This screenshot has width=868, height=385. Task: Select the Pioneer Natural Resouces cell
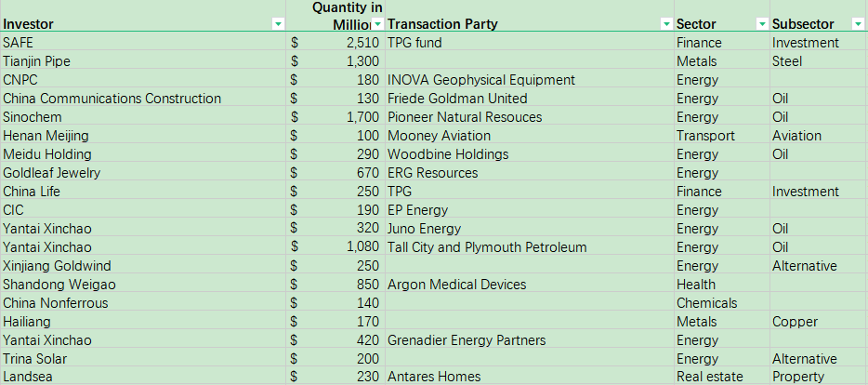pyautogui.click(x=464, y=117)
